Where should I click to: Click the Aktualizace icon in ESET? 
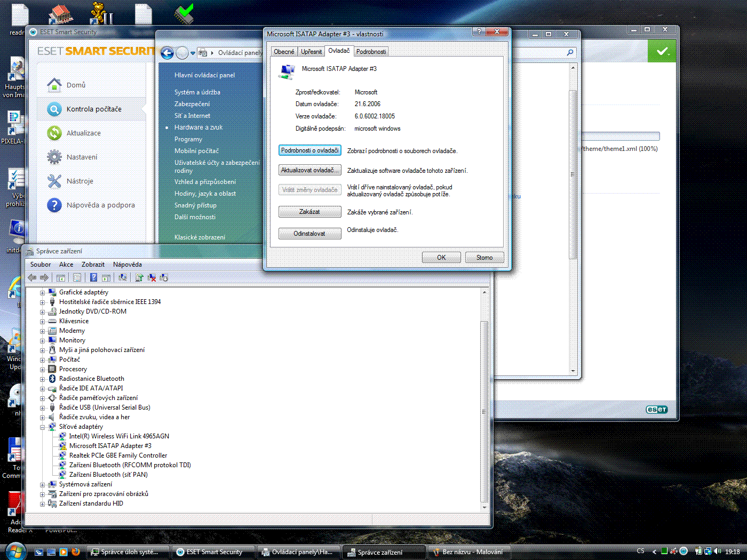click(x=54, y=133)
